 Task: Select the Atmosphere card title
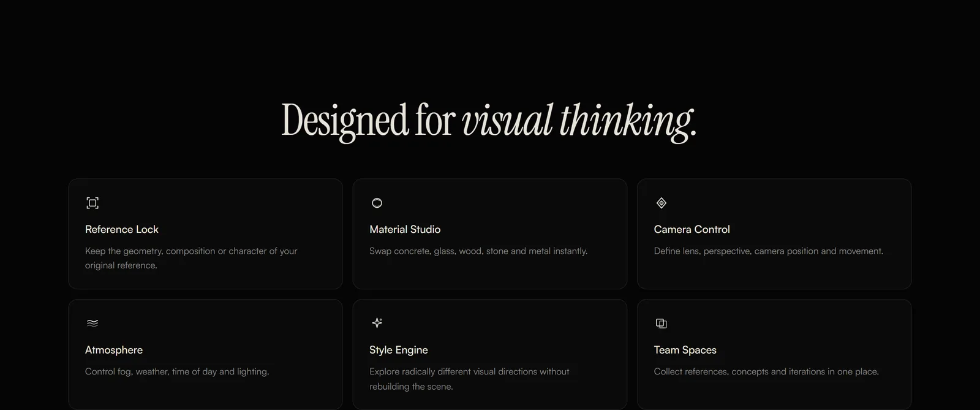point(114,350)
